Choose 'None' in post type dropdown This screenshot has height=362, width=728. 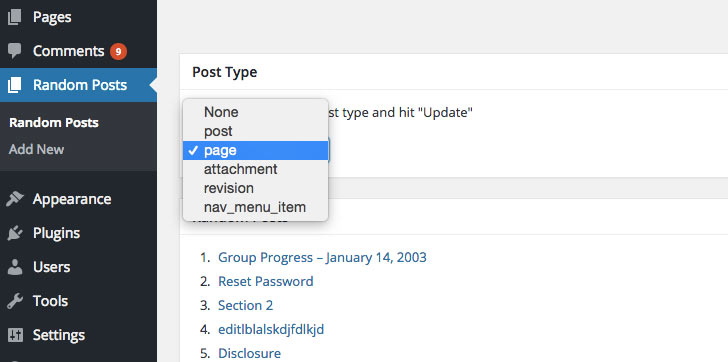point(255,112)
